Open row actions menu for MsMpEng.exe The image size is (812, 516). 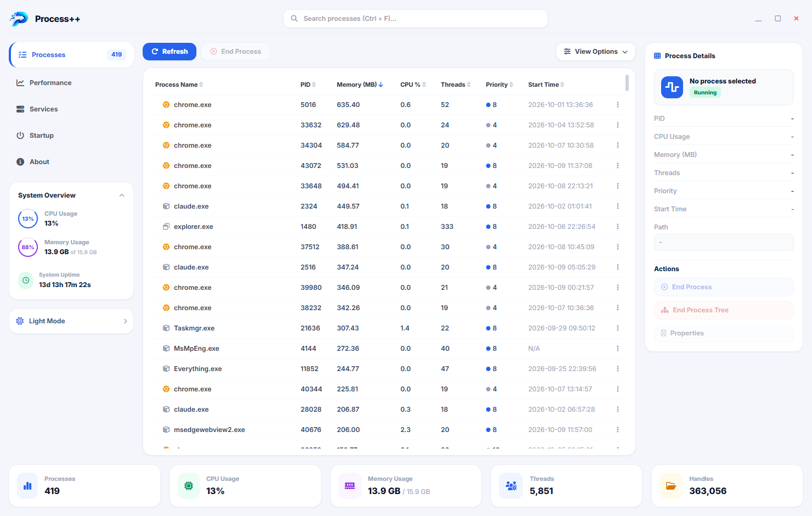pos(618,349)
